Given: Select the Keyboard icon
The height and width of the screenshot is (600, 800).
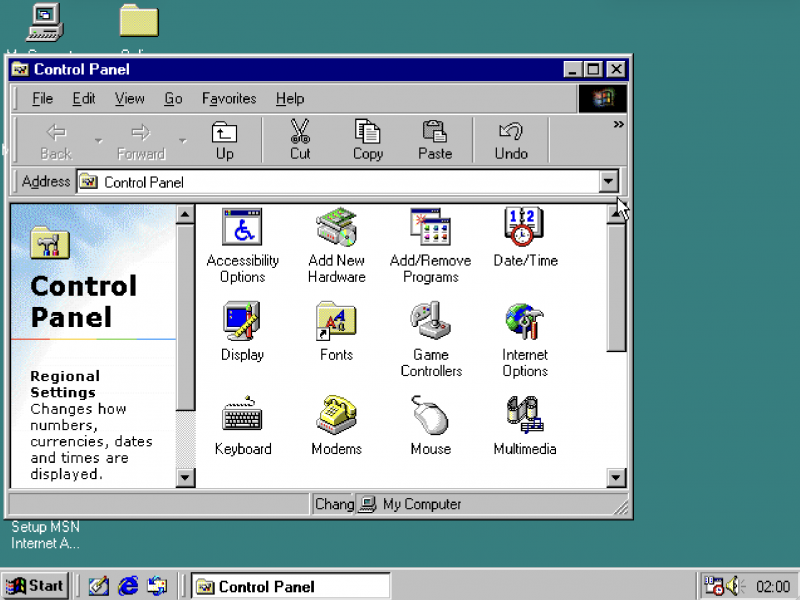Looking at the screenshot, I should 242,416.
